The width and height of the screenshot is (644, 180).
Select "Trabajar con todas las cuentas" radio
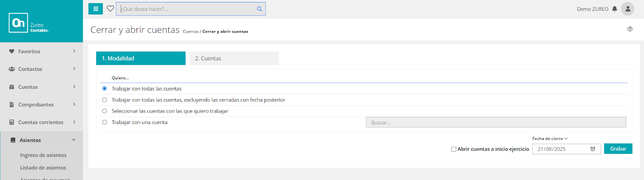(105, 89)
